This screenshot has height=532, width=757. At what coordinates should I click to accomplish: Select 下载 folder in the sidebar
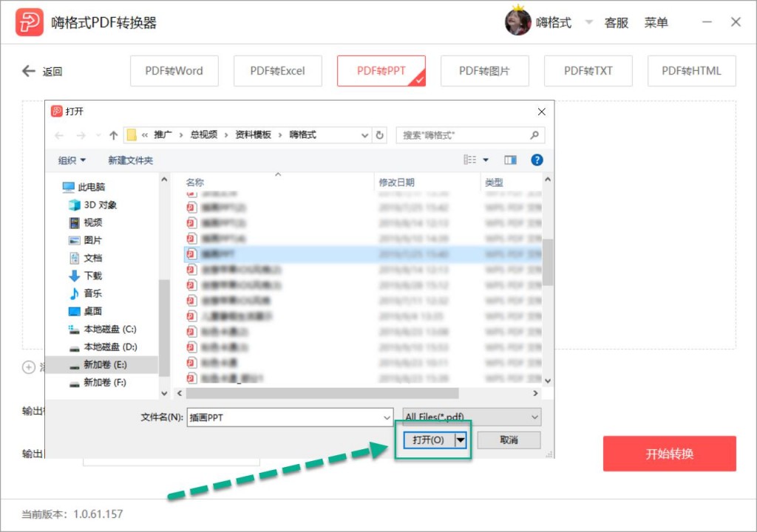pyautogui.click(x=86, y=276)
